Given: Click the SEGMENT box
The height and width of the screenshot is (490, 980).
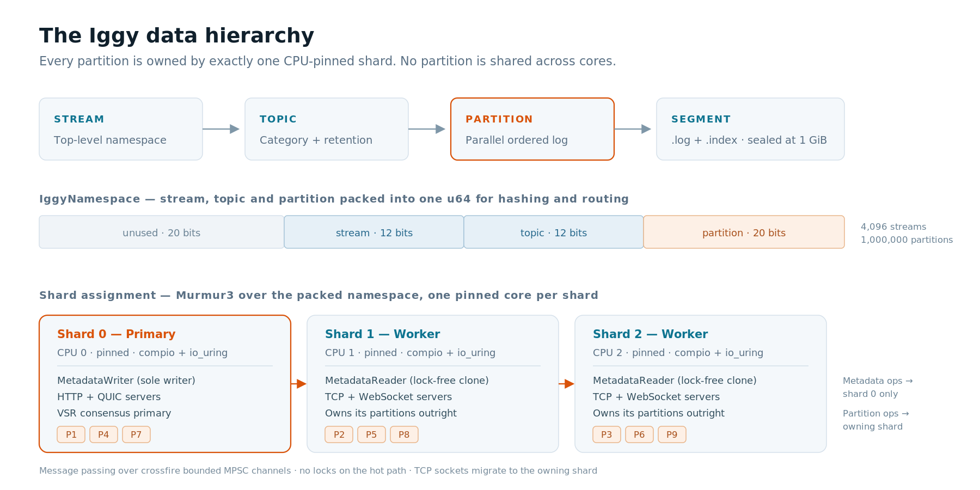Looking at the screenshot, I should coord(750,129).
